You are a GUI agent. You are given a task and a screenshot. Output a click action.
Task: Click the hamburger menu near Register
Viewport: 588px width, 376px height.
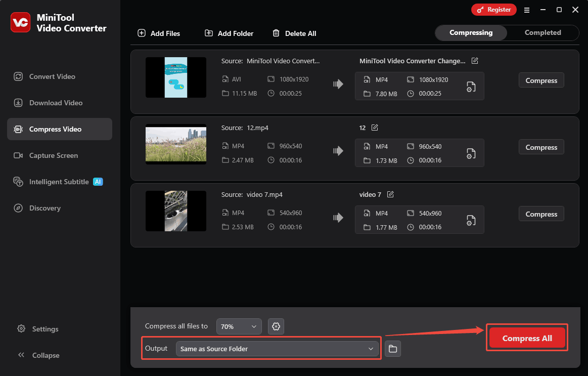pos(527,10)
